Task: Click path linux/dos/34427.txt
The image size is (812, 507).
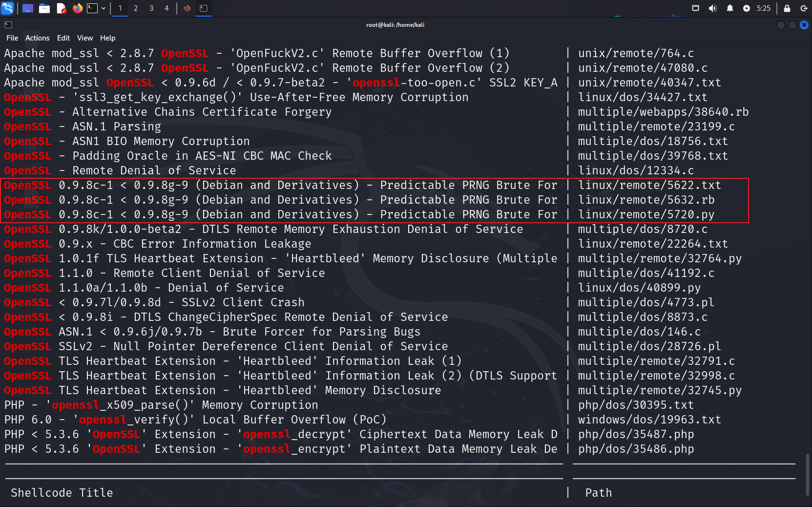Action: tap(643, 97)
